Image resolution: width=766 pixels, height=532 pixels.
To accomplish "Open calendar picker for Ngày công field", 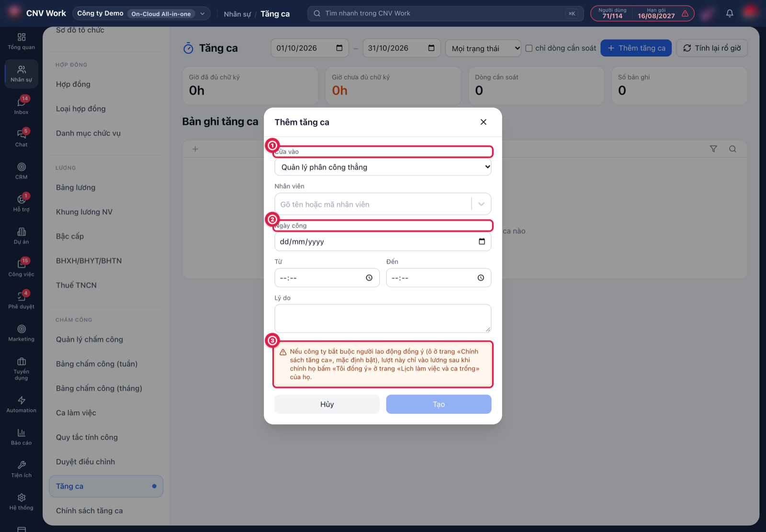I will coord(482,241).
